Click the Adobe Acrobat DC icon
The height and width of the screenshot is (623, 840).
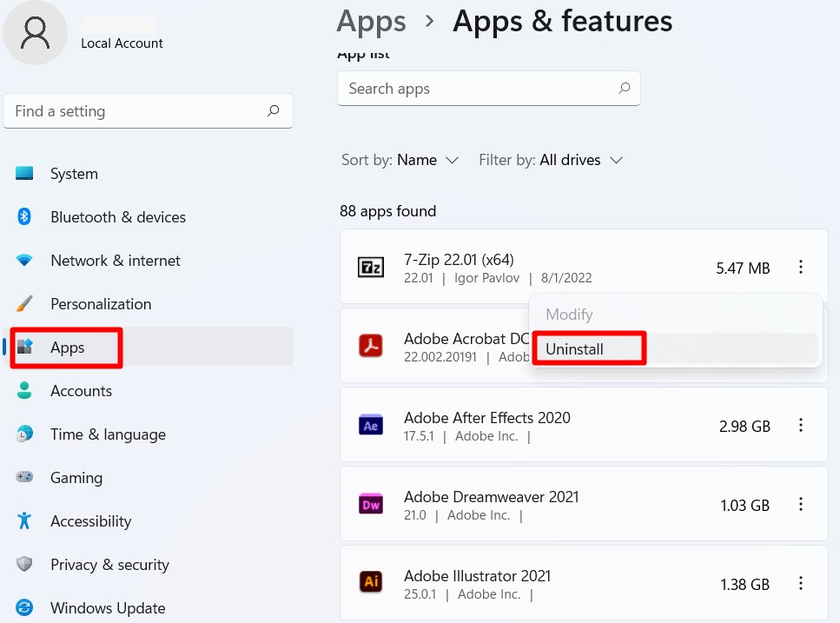coord(371,346)
